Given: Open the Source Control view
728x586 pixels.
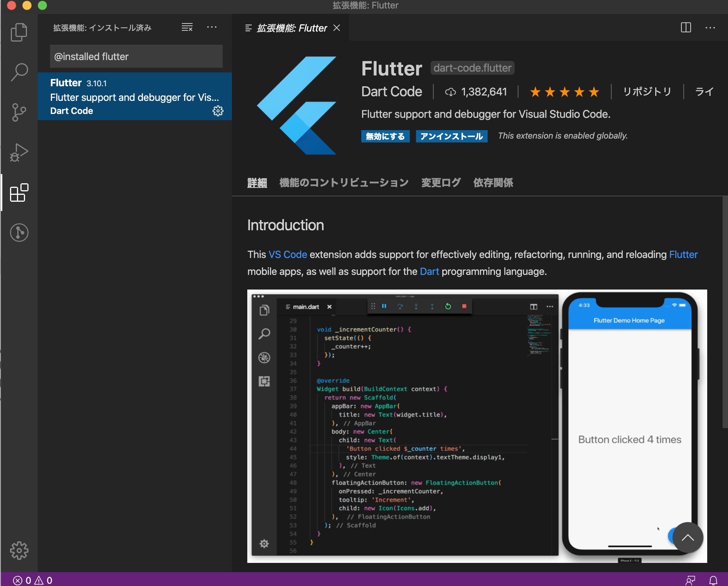Looking at the screenshot, I should tap(19, 112).
